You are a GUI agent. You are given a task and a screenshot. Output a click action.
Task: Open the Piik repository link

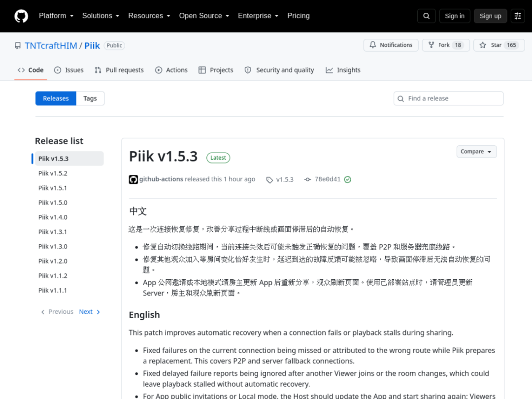pos(92,45)
